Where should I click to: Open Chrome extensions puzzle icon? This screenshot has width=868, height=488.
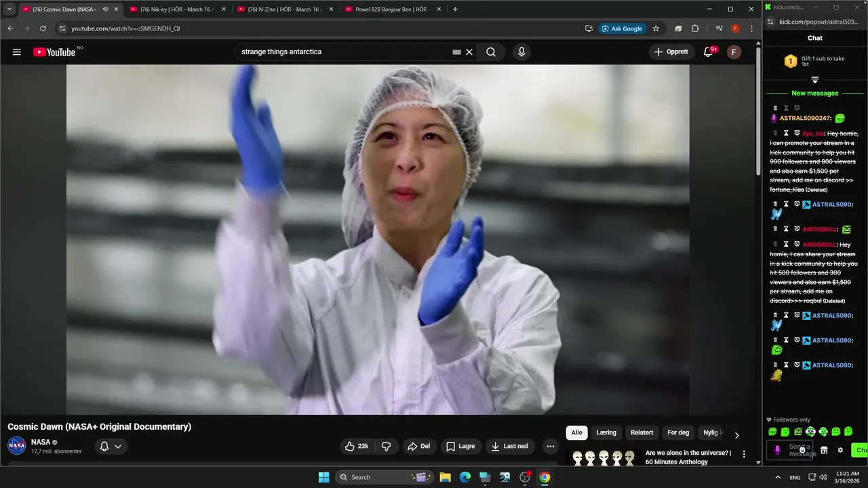click(x=695, y=28)
